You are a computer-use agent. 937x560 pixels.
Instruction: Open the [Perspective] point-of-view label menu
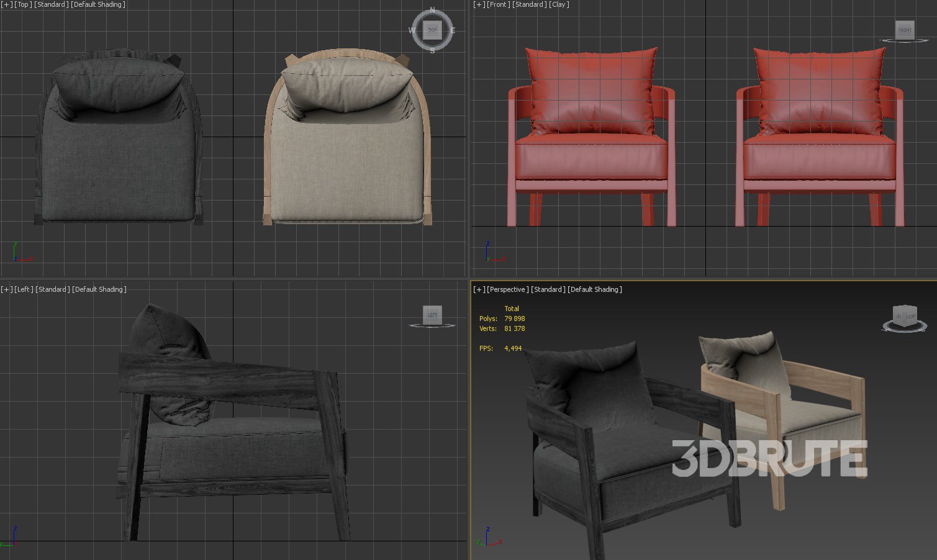click(508, 289)
